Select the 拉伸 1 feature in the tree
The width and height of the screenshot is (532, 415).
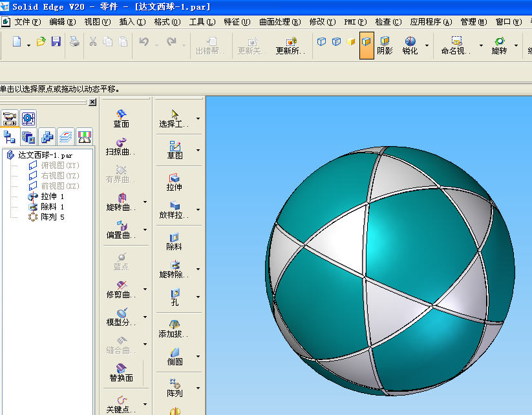pos(46,197)
